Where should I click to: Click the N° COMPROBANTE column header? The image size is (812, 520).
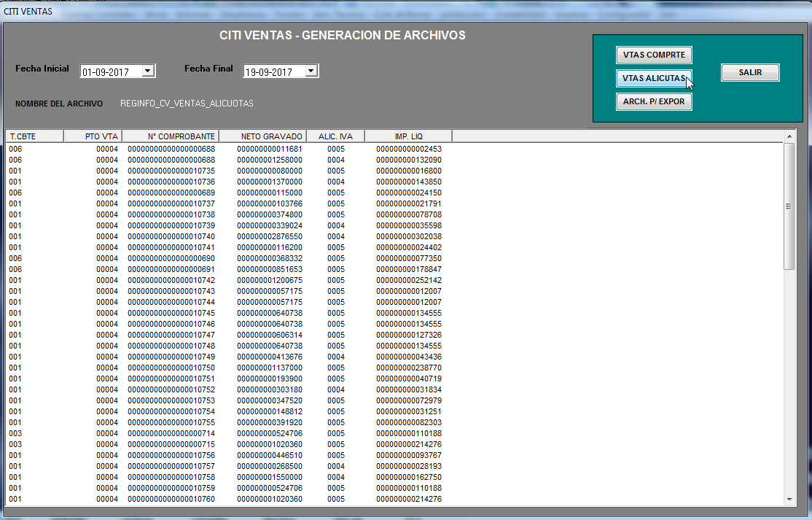(x=171, y=136)
